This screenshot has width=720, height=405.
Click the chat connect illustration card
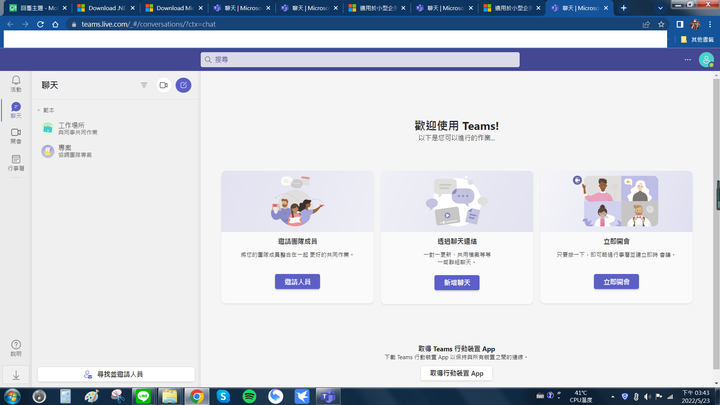click(x=456, y=201)
